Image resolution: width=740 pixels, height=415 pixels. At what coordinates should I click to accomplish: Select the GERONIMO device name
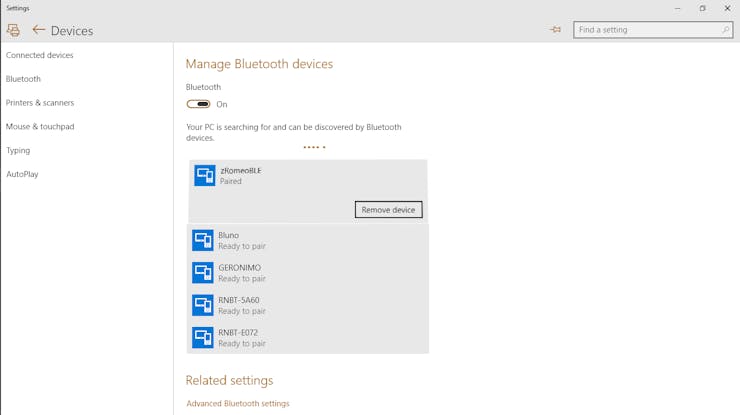click(239, 268)
